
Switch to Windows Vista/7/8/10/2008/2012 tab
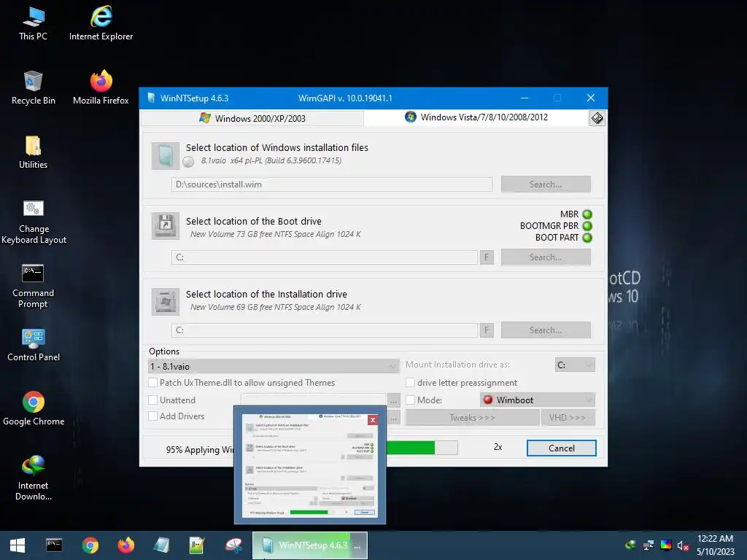pyautogui.click(x=476, y=117)
